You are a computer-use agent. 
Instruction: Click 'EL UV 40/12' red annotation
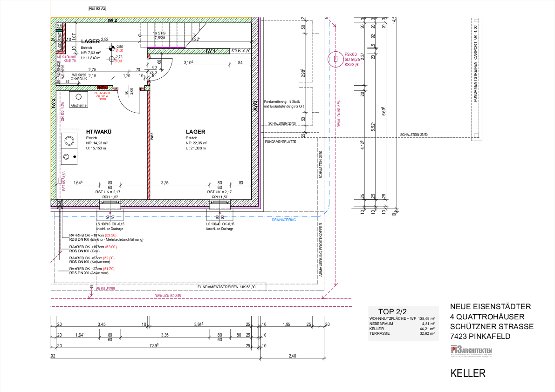[x=103, y=93]
